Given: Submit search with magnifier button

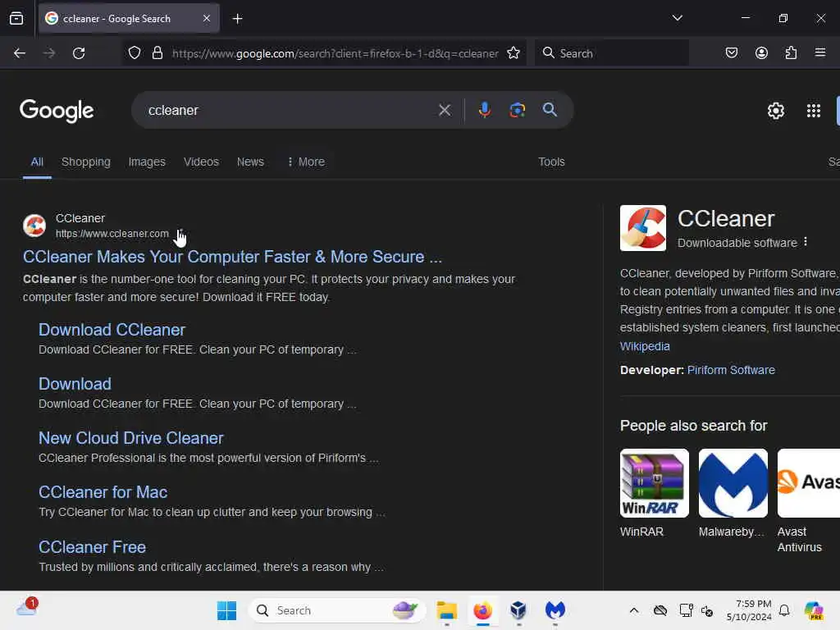Looking at the screenshot, I should (550, 110).
